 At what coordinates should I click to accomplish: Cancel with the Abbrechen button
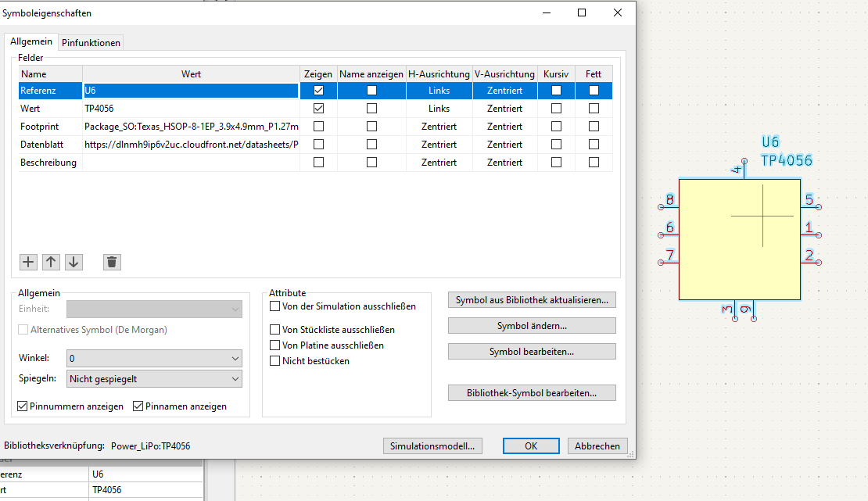[x=597, y=446]
